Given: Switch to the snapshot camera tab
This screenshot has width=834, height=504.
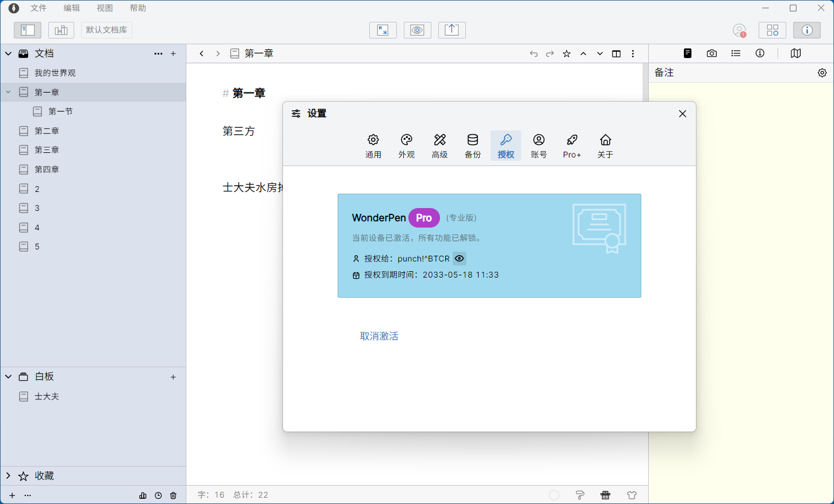Looking at the screenshot, I should [711, 53].
